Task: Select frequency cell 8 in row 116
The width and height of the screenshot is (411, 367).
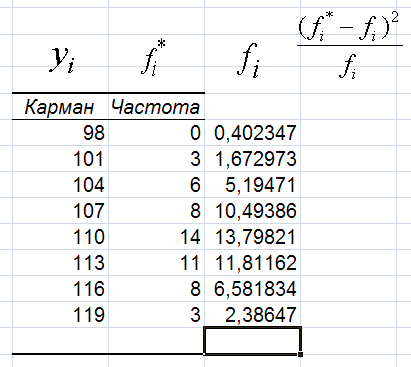Action: coord(156,289)
